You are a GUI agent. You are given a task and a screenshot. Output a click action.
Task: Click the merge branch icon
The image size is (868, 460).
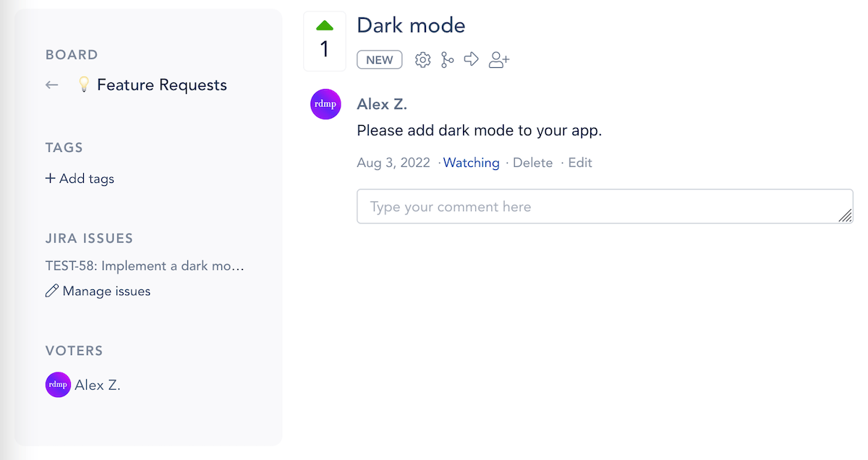(448, 60)
